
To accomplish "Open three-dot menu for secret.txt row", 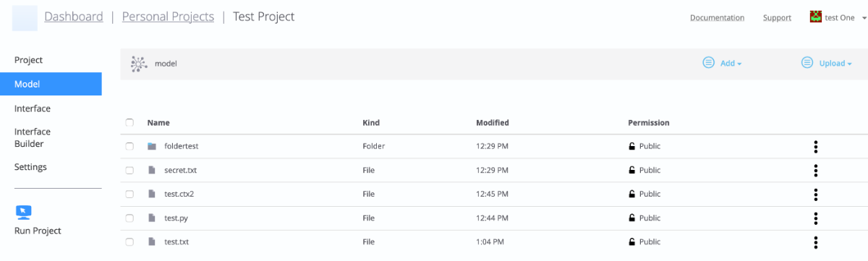I will [x=815, y=171].
